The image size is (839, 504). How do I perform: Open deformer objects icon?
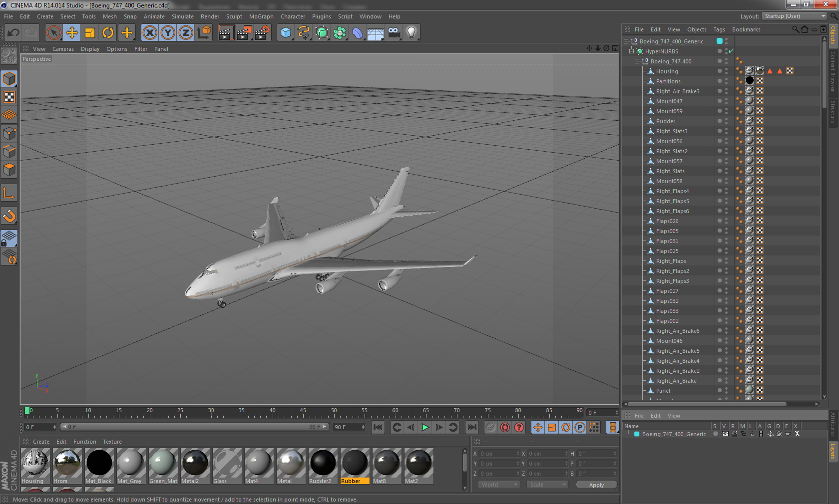tap(358, 33)
